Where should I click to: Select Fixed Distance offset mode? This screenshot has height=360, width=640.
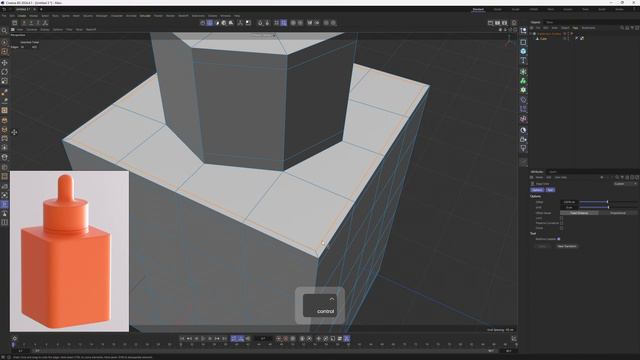pos(579,213)
